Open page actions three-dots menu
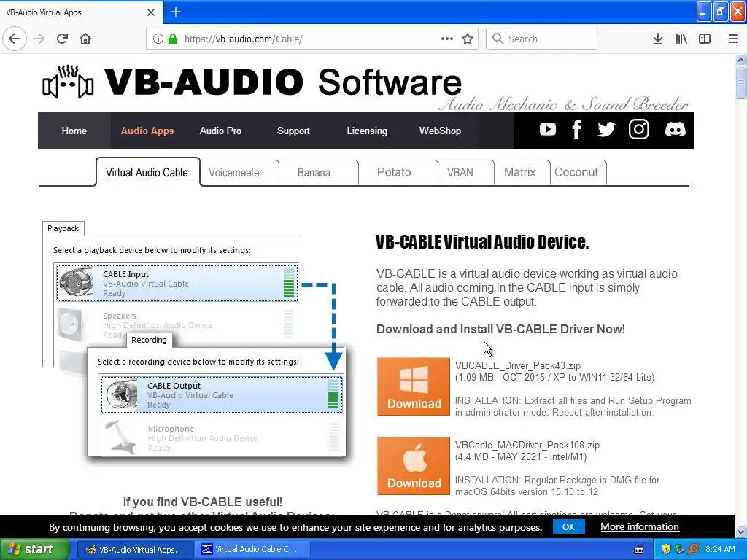Image resolution: width=747 pixels, height=560 pixels. point(447,39)
